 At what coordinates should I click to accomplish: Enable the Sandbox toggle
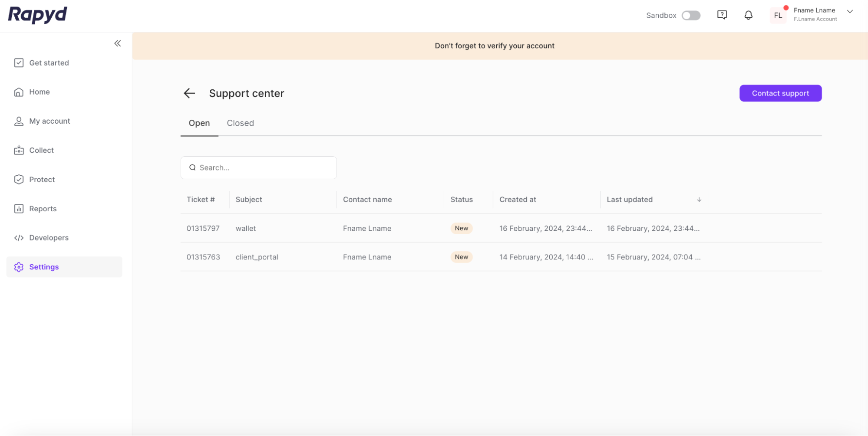coord(691,15)
